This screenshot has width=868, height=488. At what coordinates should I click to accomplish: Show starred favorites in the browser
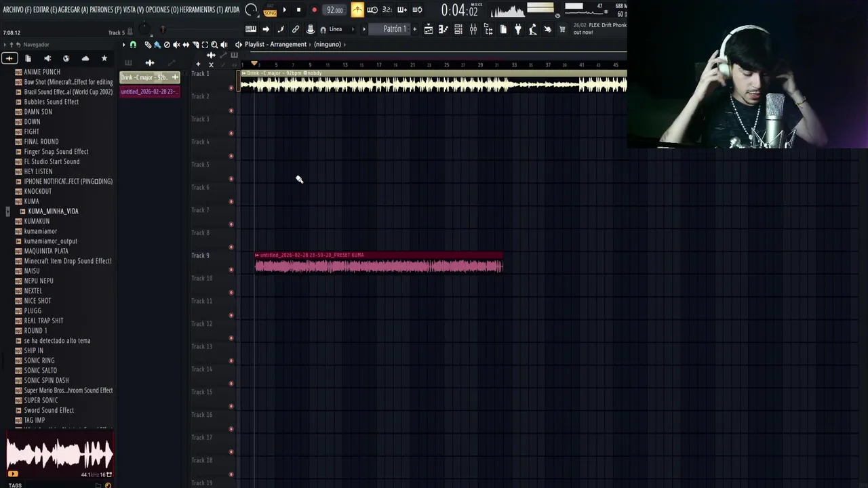pyautogui.click(x=104, y=58)
